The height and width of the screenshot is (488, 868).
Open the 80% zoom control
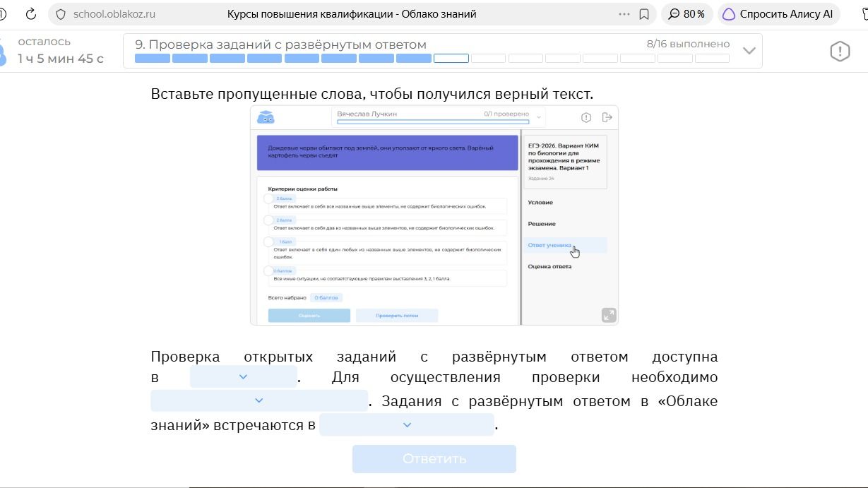(686, 14)
